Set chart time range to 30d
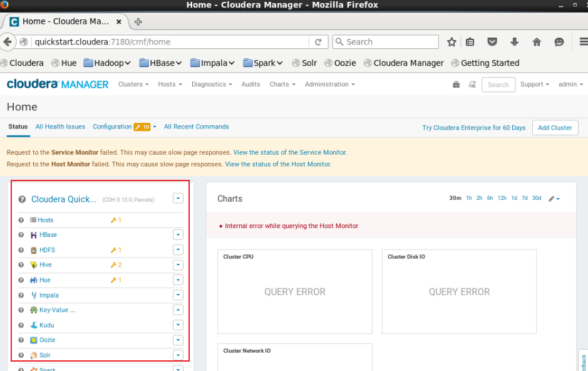Viewport: 588px width, 371px height. (x=537, y=198)
